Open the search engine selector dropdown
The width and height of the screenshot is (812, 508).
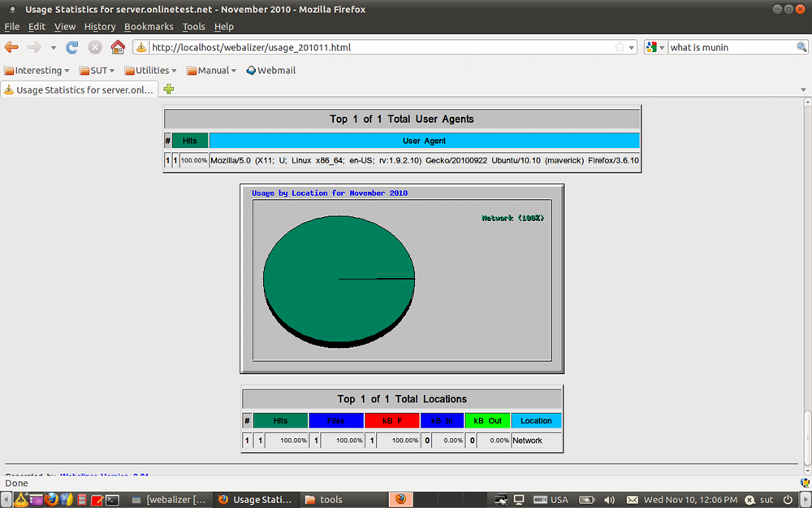click(656, 47)
